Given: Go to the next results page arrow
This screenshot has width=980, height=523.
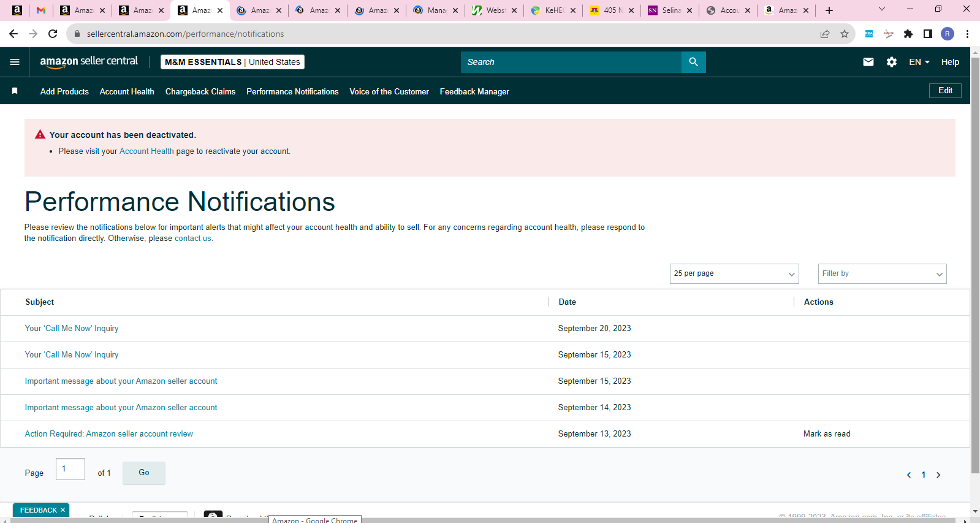Looking at the screenshot, I should point(938,475).
